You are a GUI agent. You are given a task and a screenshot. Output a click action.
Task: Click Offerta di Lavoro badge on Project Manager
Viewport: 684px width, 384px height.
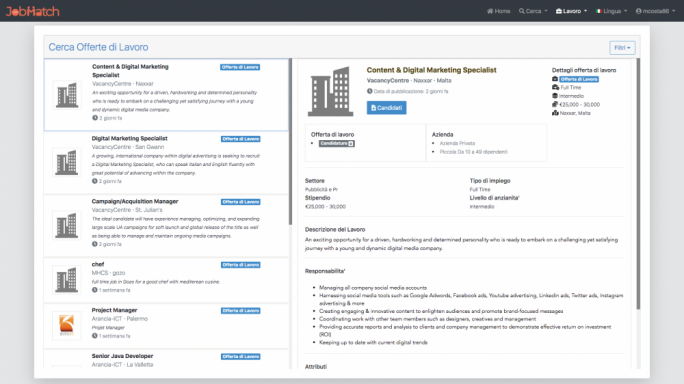pyautogui.click(x=240, y=311)
